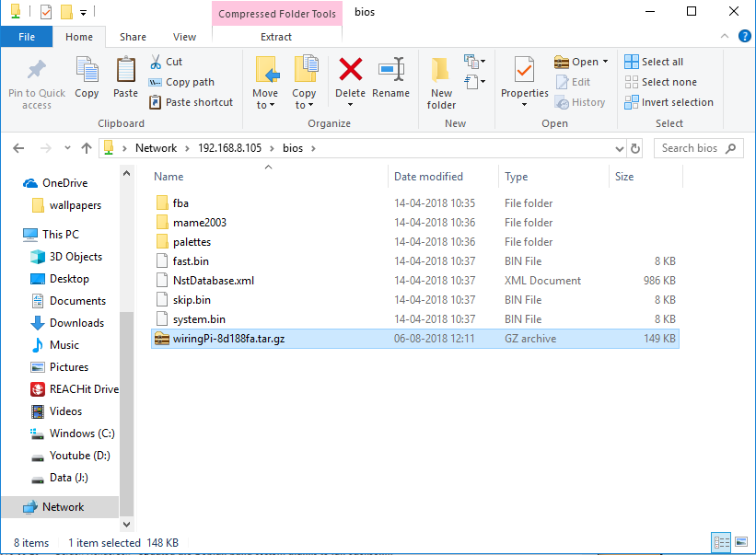Image resolution: width=756 pixels, height=555 pixels.
Task: Click the Search bios field
Action: (x=698, y=148)
